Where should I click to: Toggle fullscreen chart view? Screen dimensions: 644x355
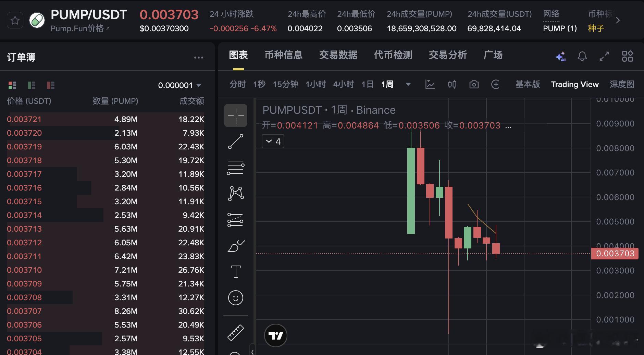click(605, 56)
